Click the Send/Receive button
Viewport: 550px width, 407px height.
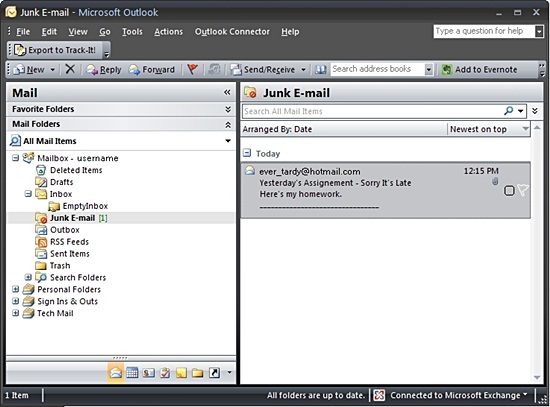pyautogui.click(x=263, y=69)
